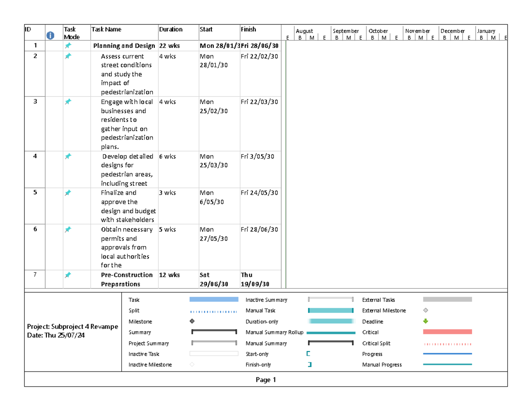Click the External Milestone diamond icon
The width and height of the screenshot is (532, 411).
tap(426, 310)
